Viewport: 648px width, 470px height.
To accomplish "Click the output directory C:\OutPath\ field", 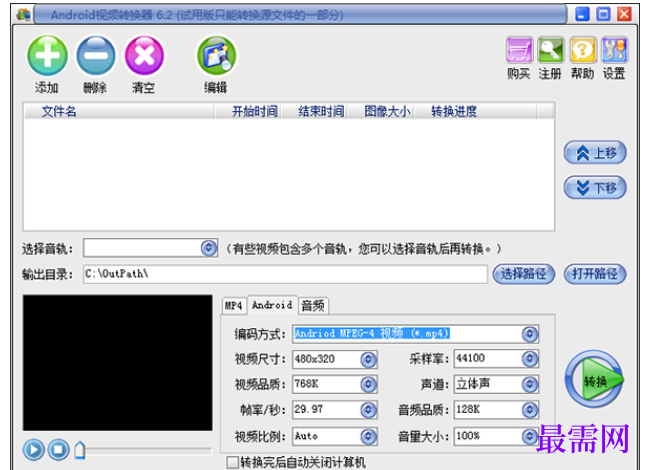I will [285, 274].
